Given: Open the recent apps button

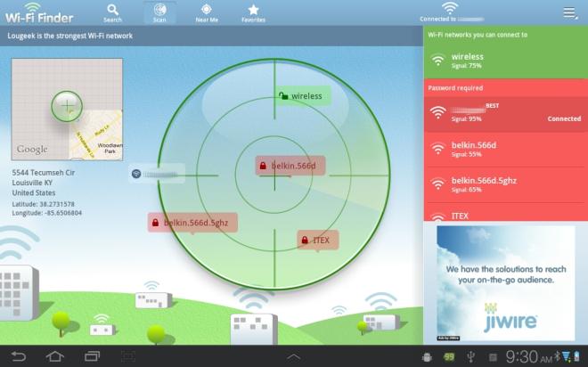Looking at the screenshot, I should (x=92, y=356).
